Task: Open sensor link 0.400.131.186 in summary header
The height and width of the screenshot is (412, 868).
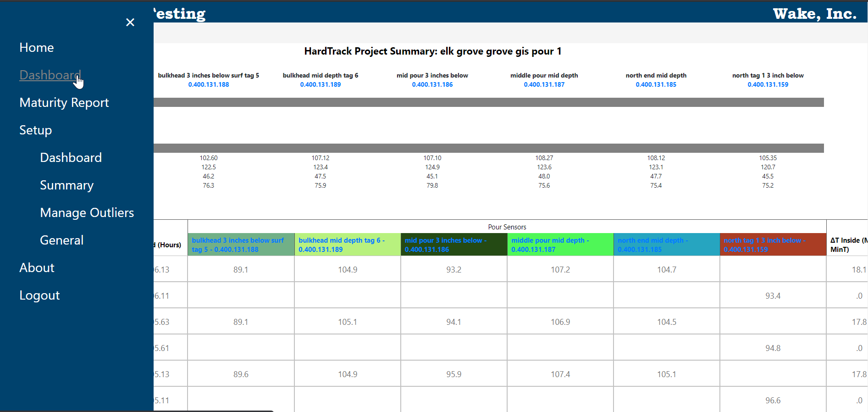Action: [x=432, y=84]
